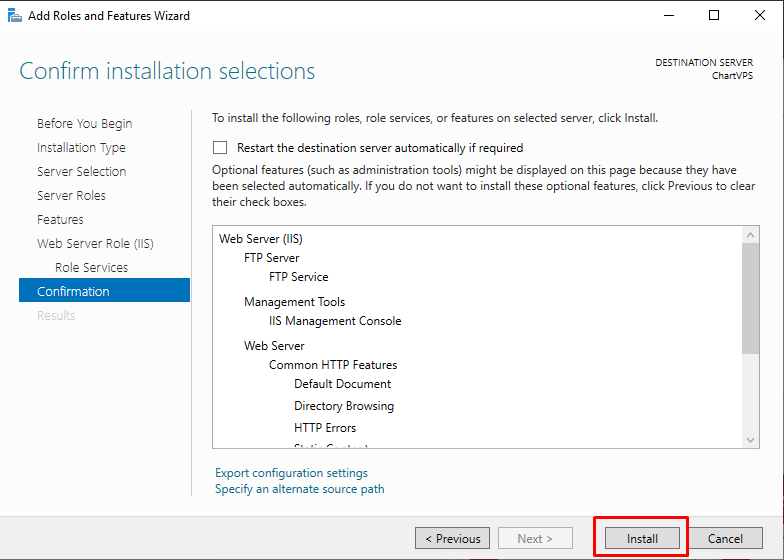
Task: Select the Role Services step
Action: (91, 268)
